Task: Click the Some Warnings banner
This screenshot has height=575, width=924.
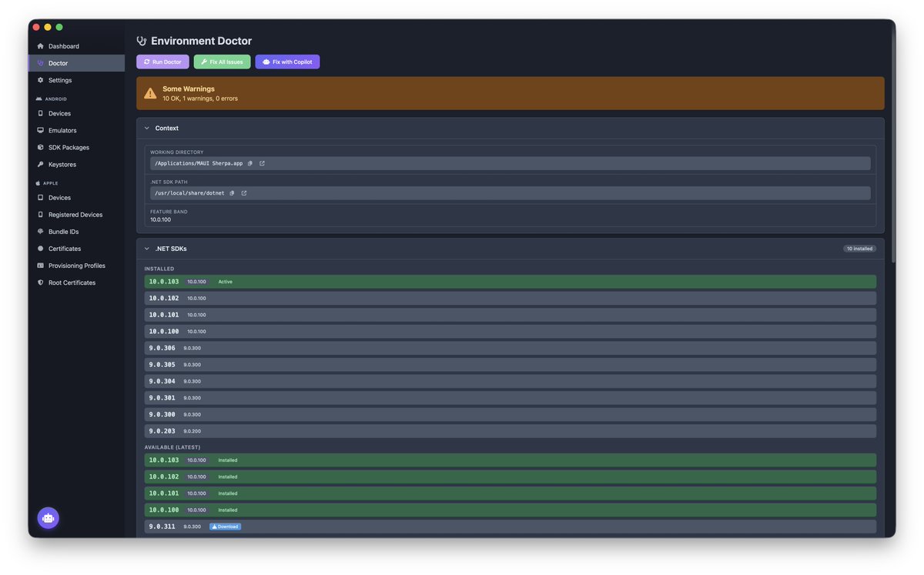Action: pyautogui.click(x=510, y=93)
